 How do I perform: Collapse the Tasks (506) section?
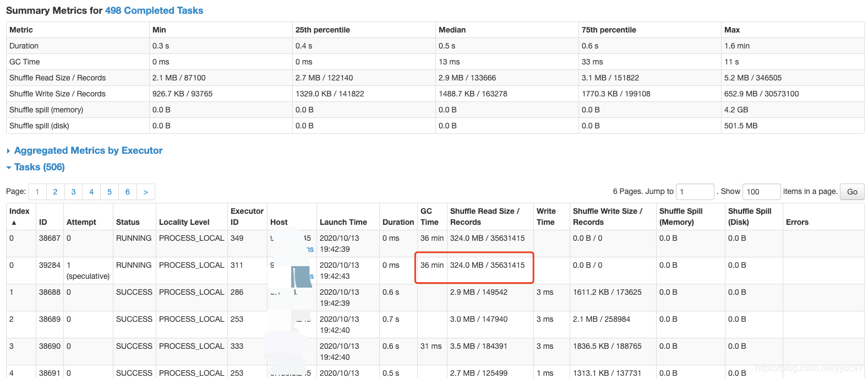tap(40, 167)
